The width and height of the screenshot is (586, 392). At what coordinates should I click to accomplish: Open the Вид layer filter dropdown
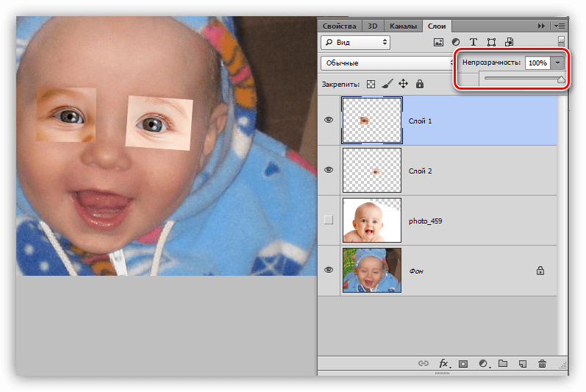(355, 43)
